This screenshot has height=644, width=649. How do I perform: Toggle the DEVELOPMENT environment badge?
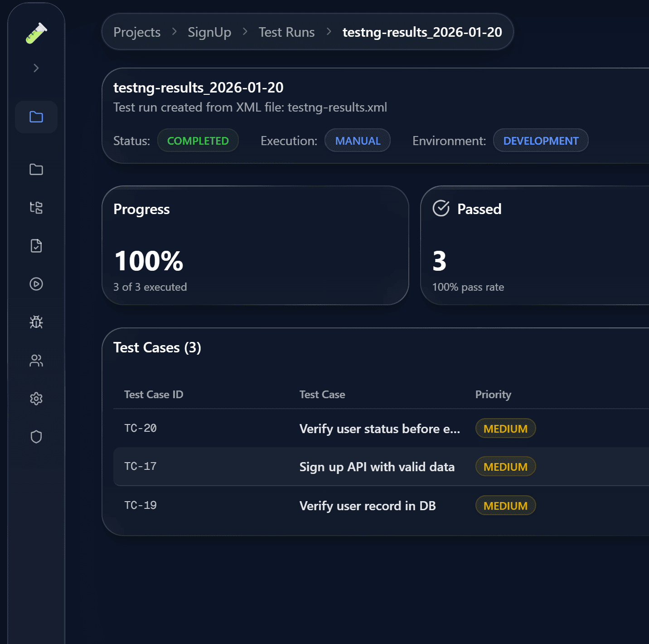540,141
